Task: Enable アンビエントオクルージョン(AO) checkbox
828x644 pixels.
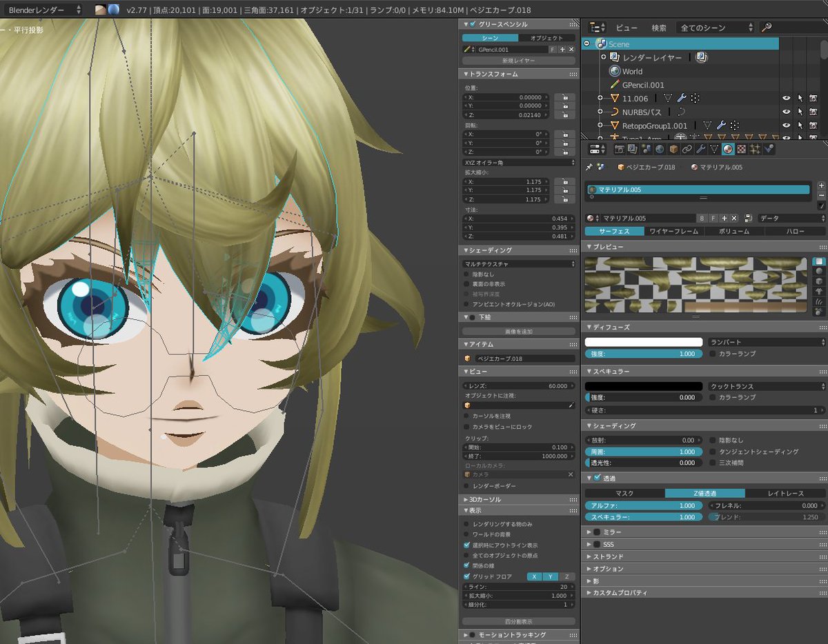Action: 466,303
